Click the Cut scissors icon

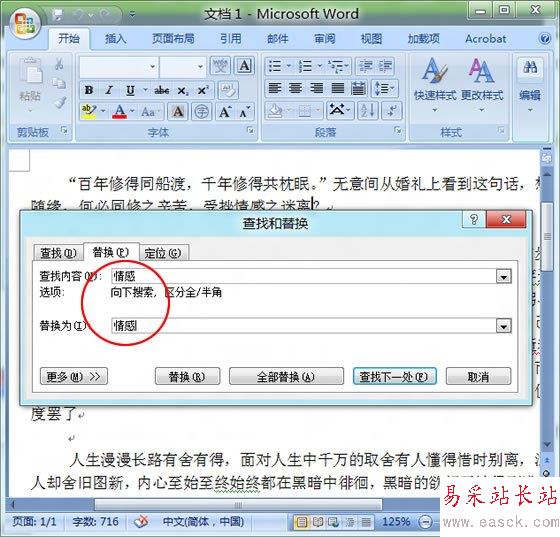[x=59, y=64]
